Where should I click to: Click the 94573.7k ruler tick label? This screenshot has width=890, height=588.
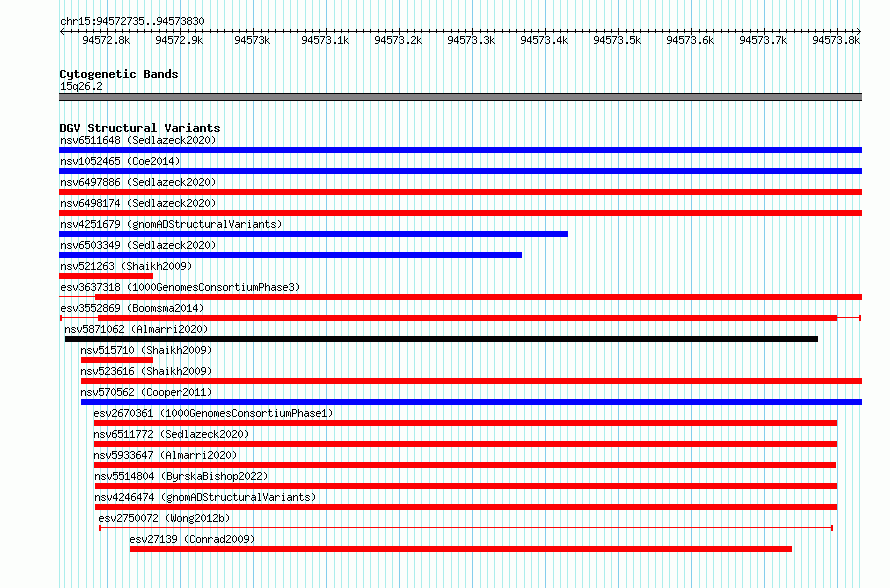pos(763,40)
